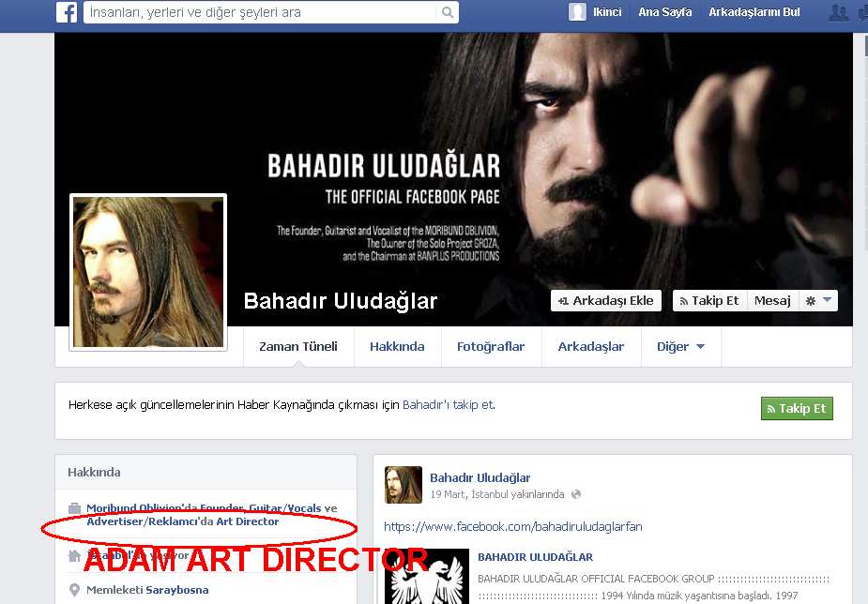Viewport: 868px width, 604px height.
Task: Click the hometown Saraybosna link
Action: coord(177,590)
